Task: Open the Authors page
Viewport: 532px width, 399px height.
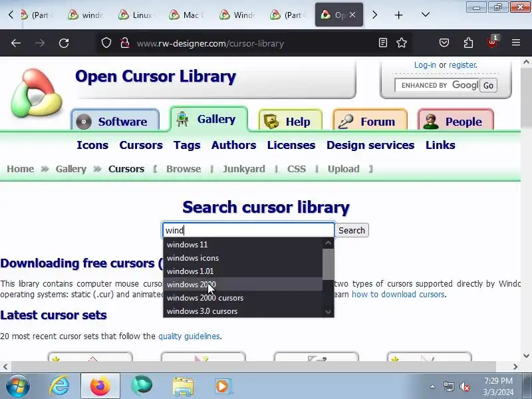Action: pos(234,145)
